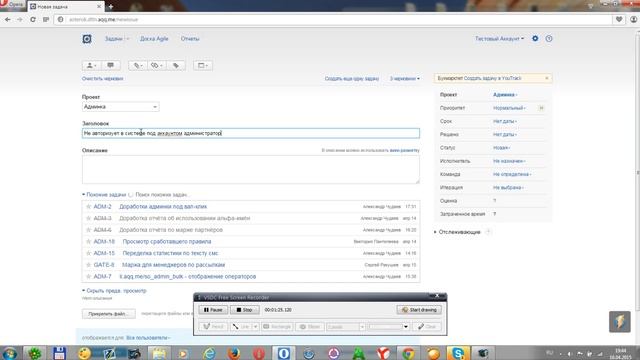
Task: Change Срок value Нет даты
Action: click(505, 121)
